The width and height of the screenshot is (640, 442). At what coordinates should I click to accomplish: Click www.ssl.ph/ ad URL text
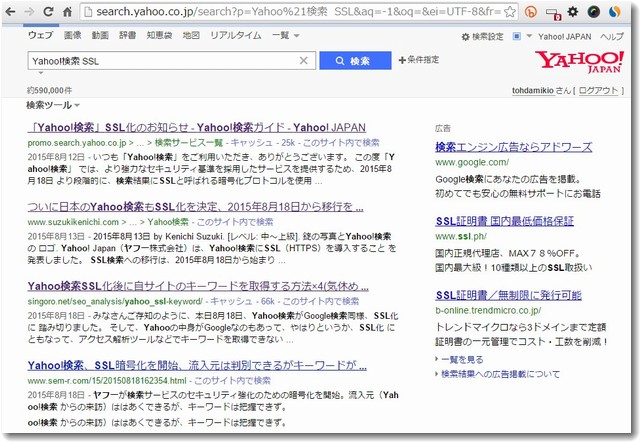click(461, 236)
